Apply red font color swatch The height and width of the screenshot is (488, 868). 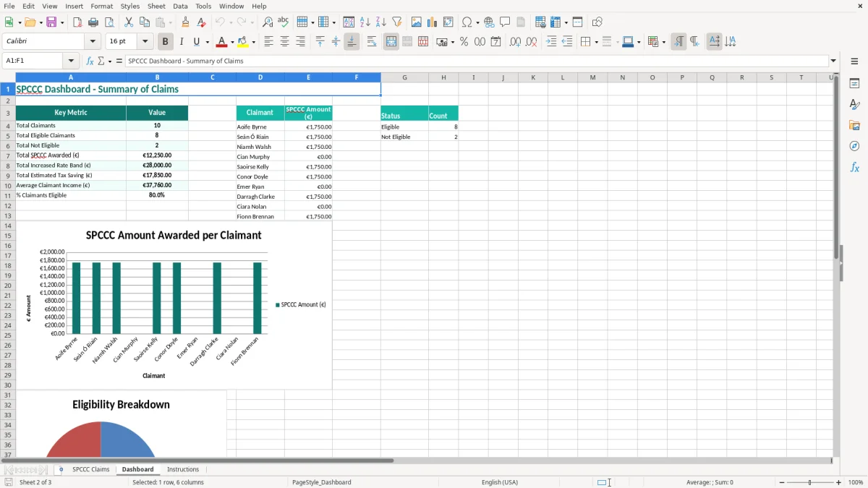[222, 42]
